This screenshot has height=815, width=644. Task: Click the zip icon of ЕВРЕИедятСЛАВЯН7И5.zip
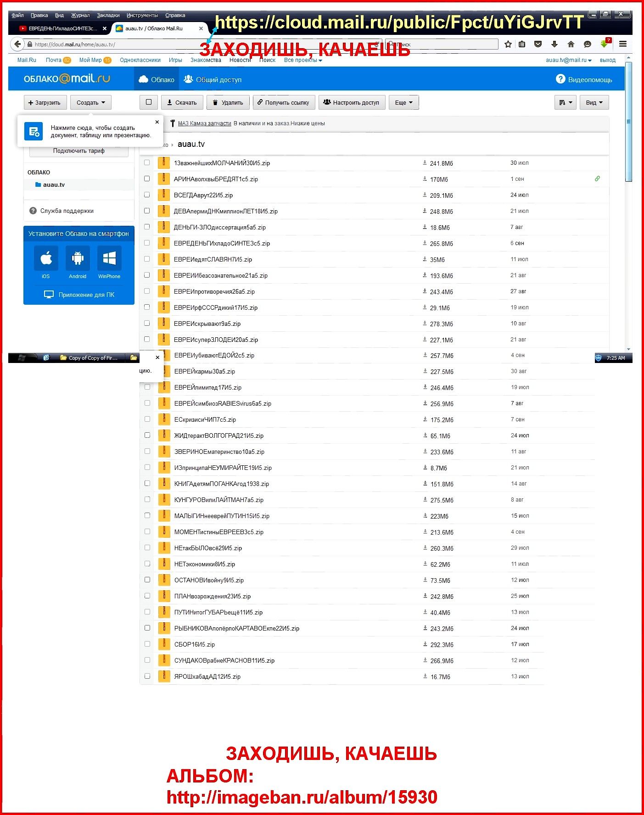coord(163,259)
